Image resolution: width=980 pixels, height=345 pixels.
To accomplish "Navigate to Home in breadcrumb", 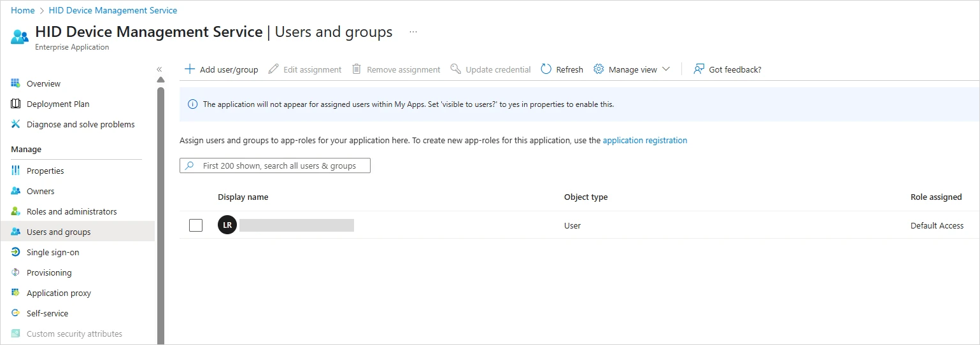I will [23, 10].
